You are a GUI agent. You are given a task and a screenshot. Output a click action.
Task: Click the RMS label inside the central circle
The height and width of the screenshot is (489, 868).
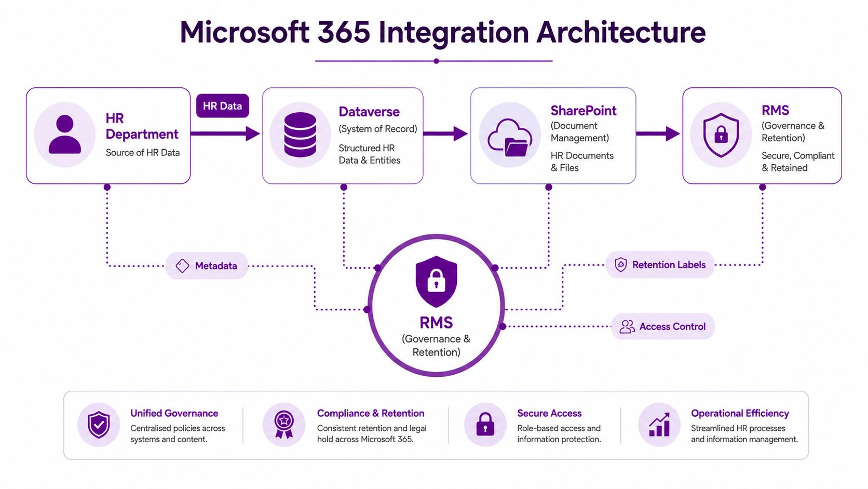(x=436, y=323)
